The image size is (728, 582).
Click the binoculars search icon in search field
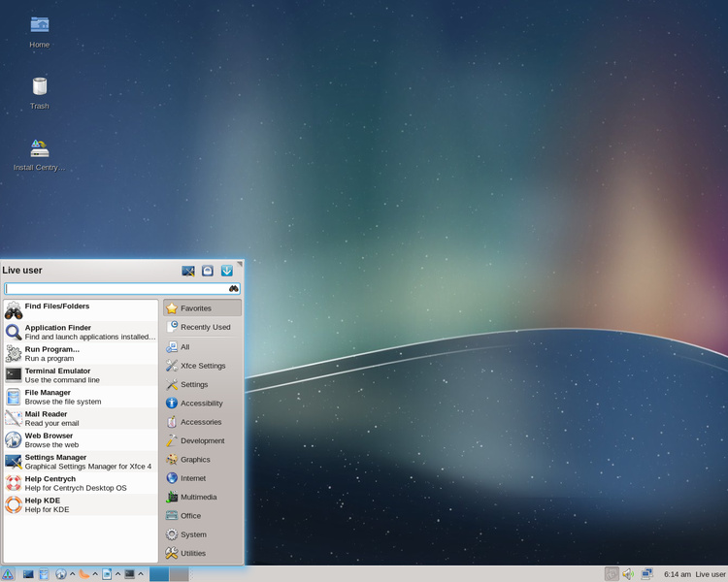point(234,289)
